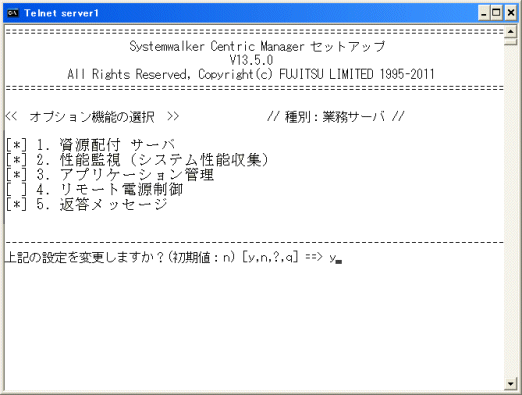Viewport: 522px width, 395px height.
Task: Click 'Systemwalker Centric Manager セットアップ' title line
Action: 257,46
